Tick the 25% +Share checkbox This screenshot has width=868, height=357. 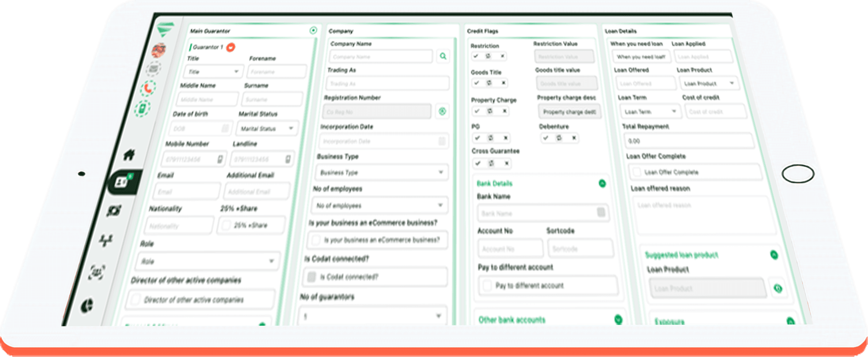coord(226,225)
